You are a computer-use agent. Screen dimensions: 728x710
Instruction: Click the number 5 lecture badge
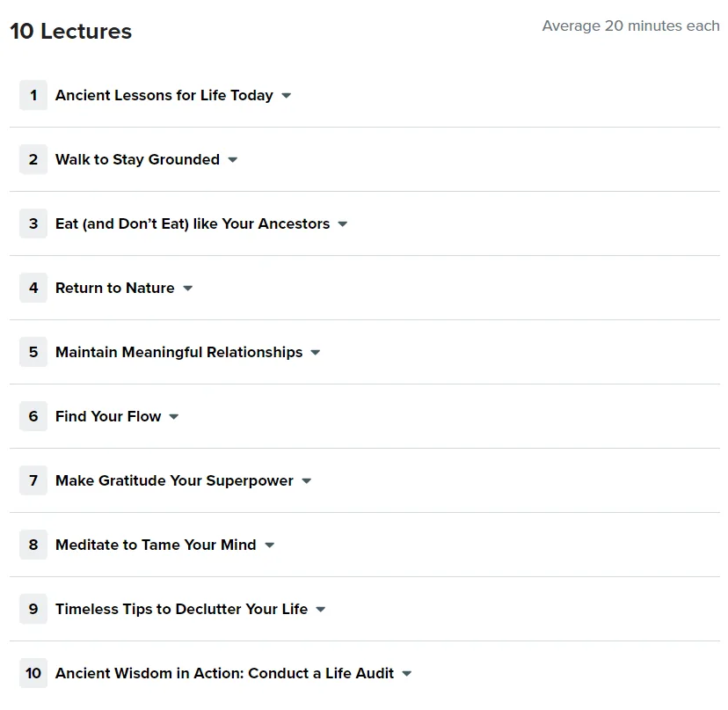click(33, 352)
